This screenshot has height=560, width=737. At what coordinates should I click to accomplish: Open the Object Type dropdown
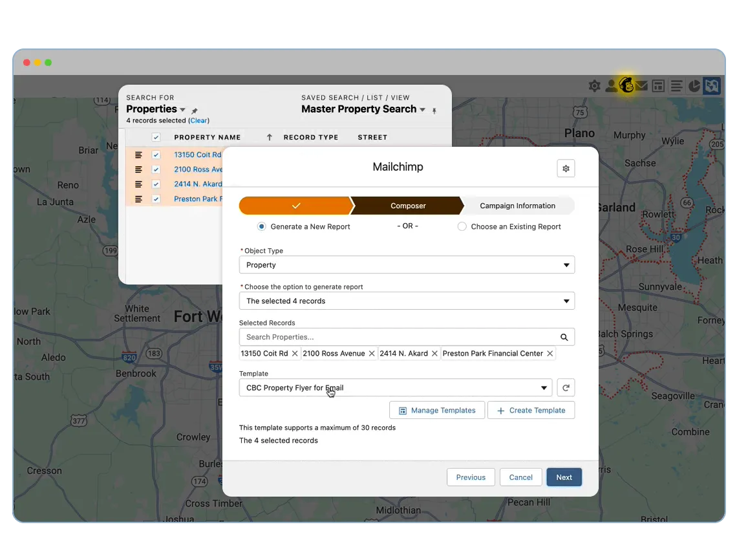pos(407,264)
